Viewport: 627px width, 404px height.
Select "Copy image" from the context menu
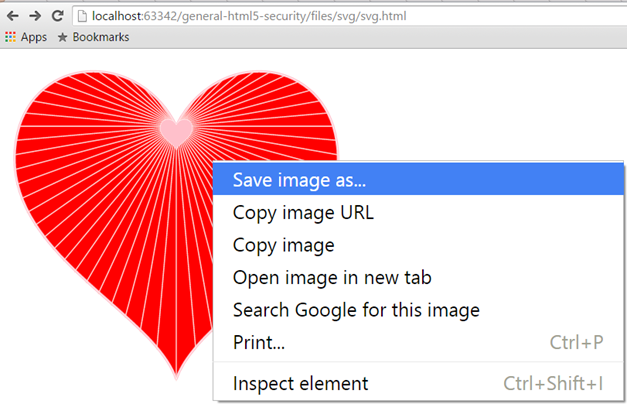click(x=283, y=245)
